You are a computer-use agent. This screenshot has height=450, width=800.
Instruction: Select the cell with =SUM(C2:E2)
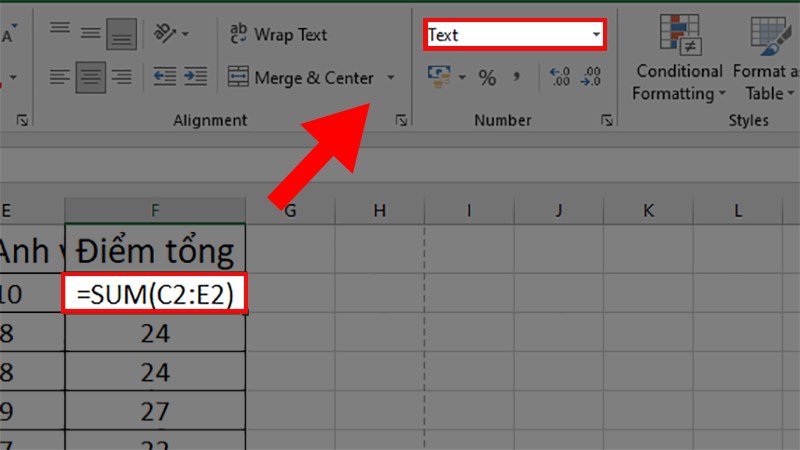155,294
